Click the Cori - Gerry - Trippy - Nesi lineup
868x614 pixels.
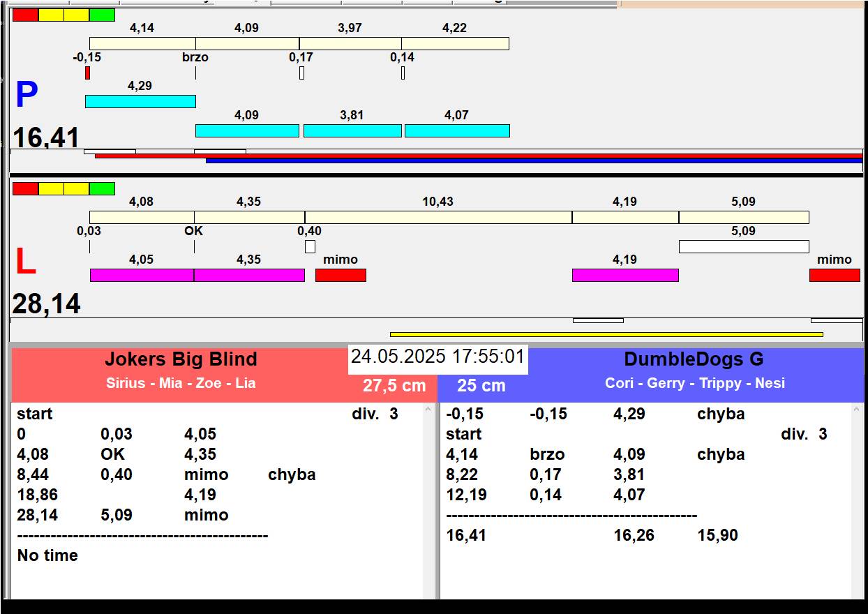coord(695,383)
